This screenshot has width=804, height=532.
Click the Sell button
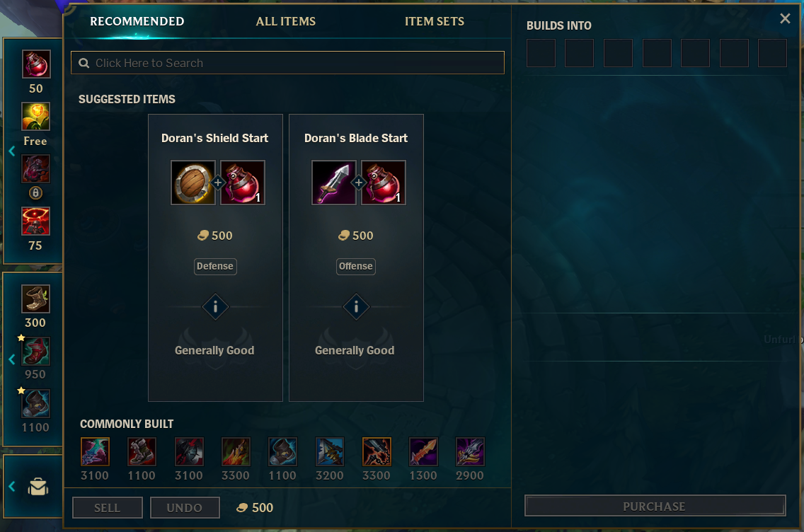(x=107, y=507)
